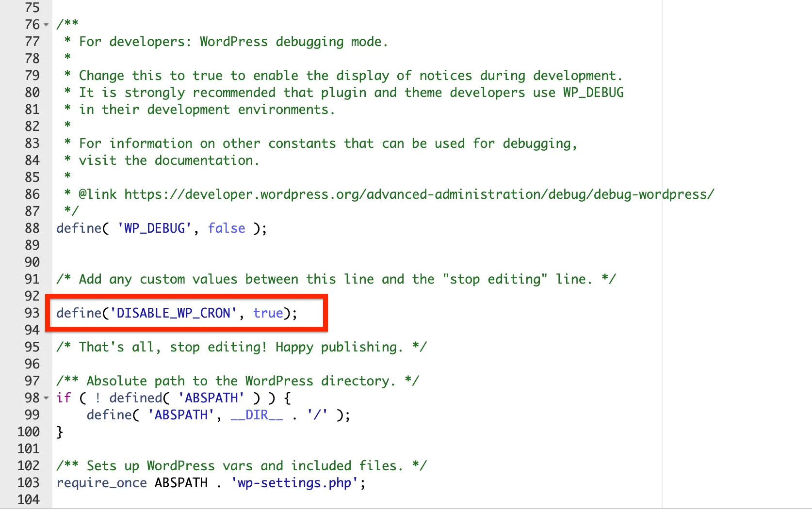Click the "Add any custom values" comment line
This screenshot has height=510, width=812.
tap(336, 279)
